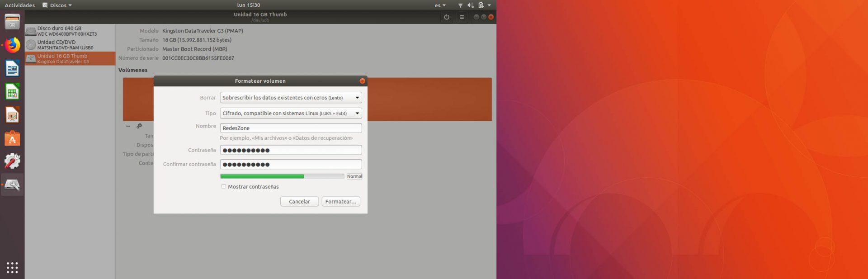The image size is (868, 279).
Task: Open the partition options gears icon
Action: pyautogui.click(x=139, y=126)
